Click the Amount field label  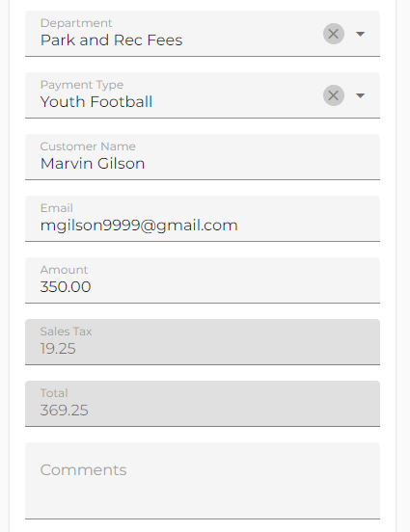pos(65,270)
